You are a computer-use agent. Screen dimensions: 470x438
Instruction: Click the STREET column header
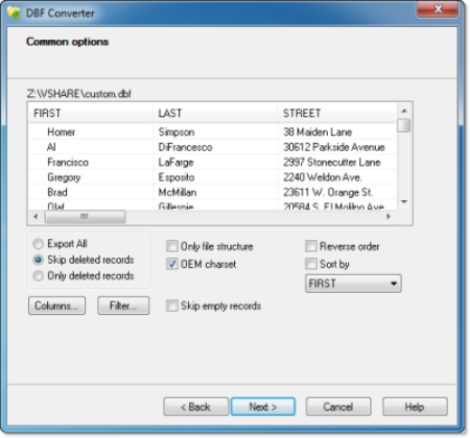(337, 113)
